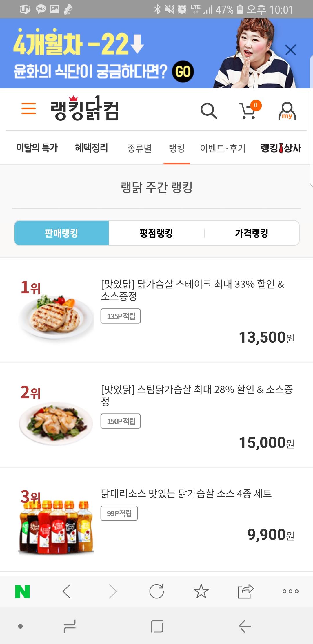
Task: Open browser three-dot more menu
Action: click(290, 591)
